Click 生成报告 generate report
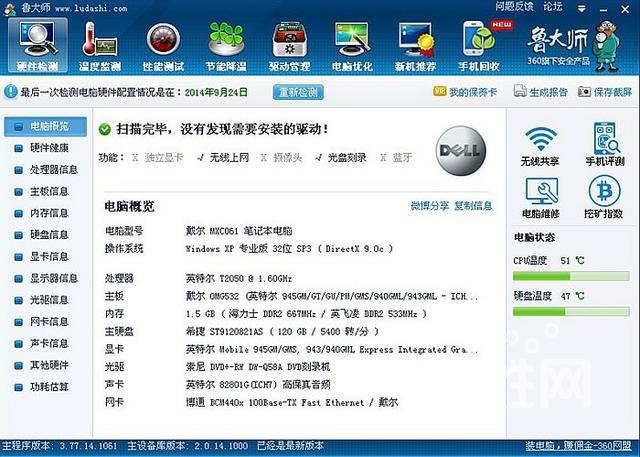640x457 pixels. 540,92
